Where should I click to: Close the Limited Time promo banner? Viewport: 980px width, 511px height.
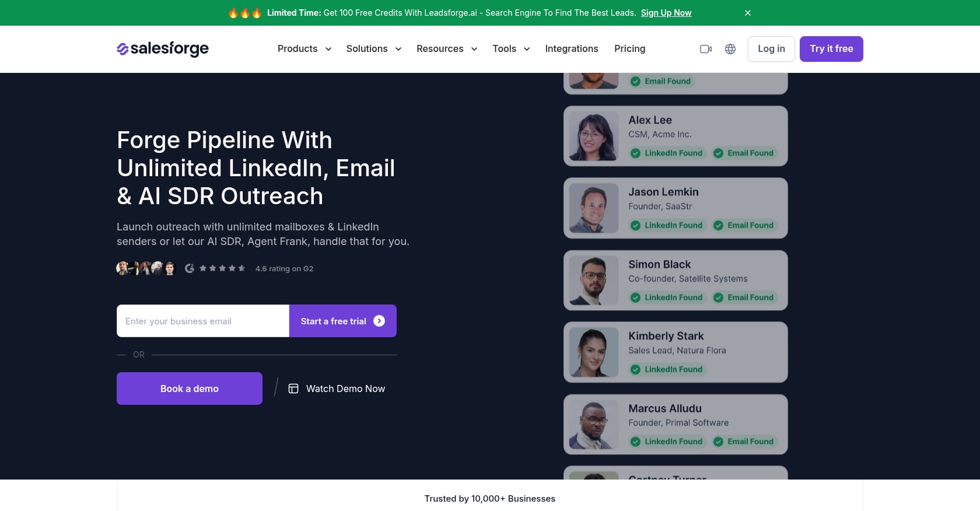click(748, 13)
